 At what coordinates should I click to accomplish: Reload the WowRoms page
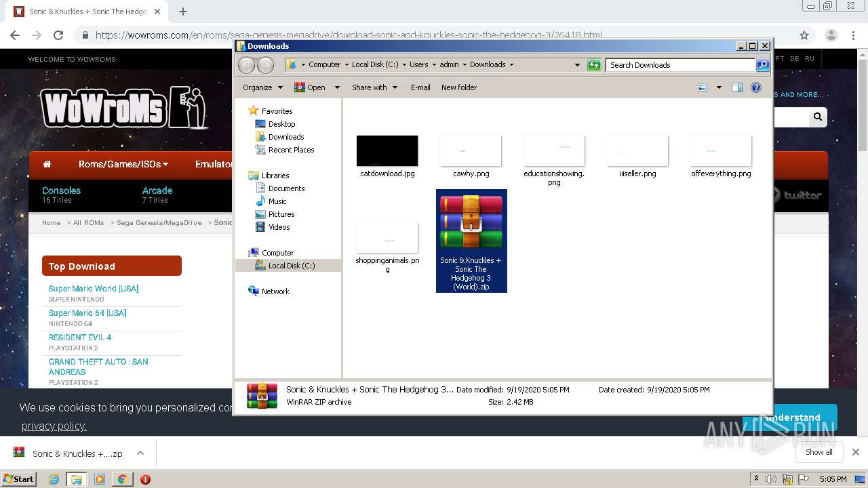tap(58, 35)
